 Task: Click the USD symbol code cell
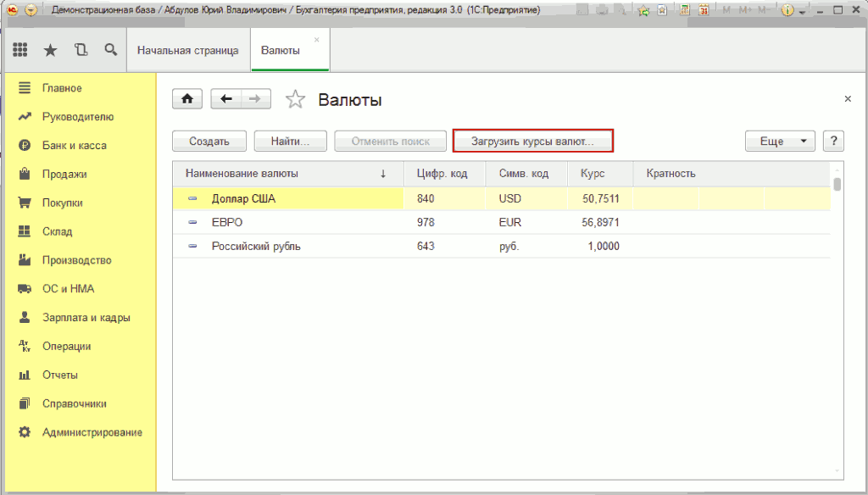coord(526,198)
